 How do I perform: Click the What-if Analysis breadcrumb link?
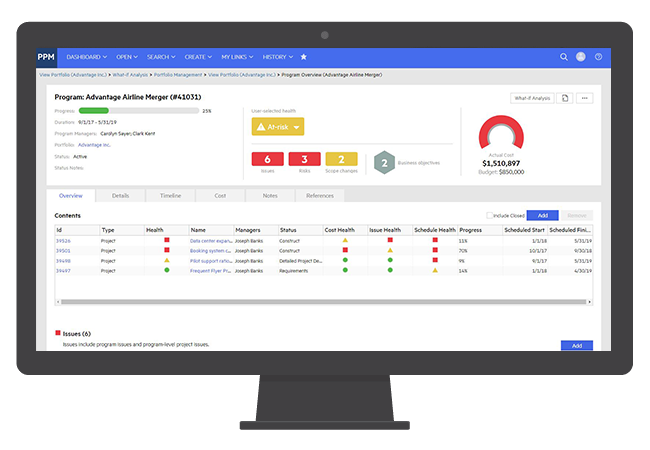click(x=130, y=75)
